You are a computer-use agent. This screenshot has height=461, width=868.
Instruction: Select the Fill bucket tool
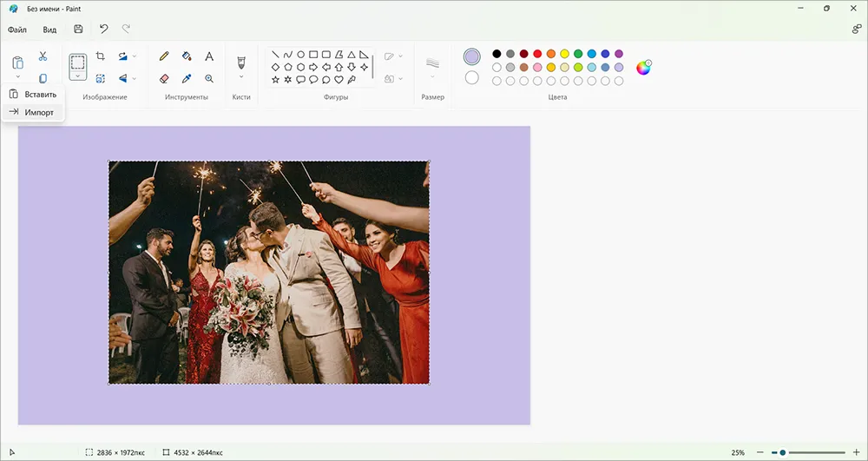tap(187, 56)
